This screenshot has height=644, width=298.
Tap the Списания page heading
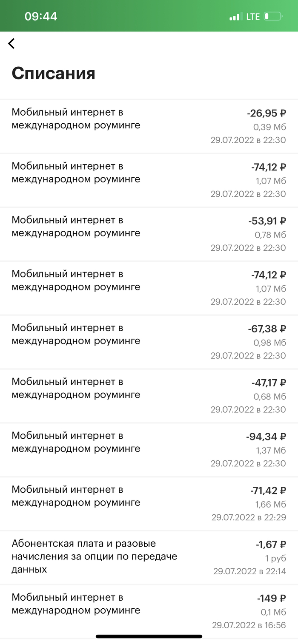click(x=53, y=73)
